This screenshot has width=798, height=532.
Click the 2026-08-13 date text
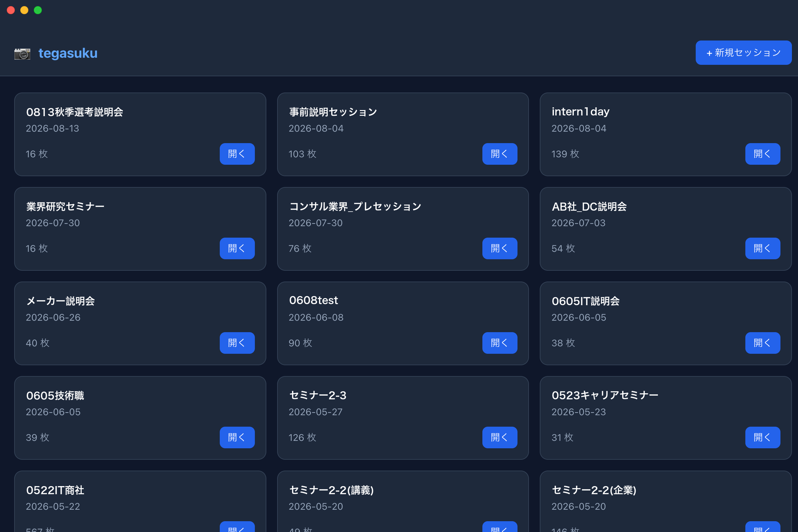pyautogui.click(x=52, y=129)
